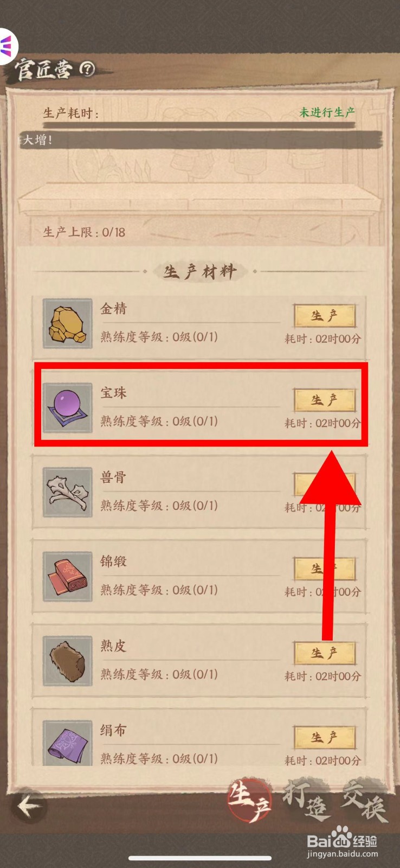Click the production time progress bar

(199, 125)
